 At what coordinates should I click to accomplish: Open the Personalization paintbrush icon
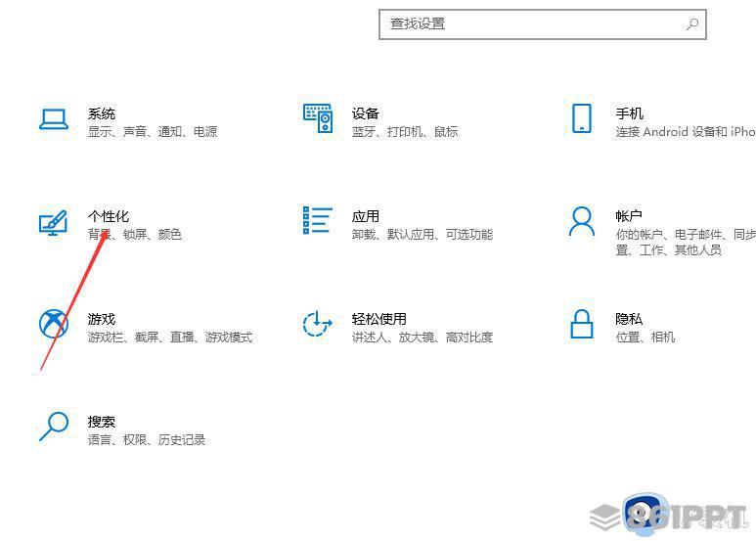tap(53, 223)
